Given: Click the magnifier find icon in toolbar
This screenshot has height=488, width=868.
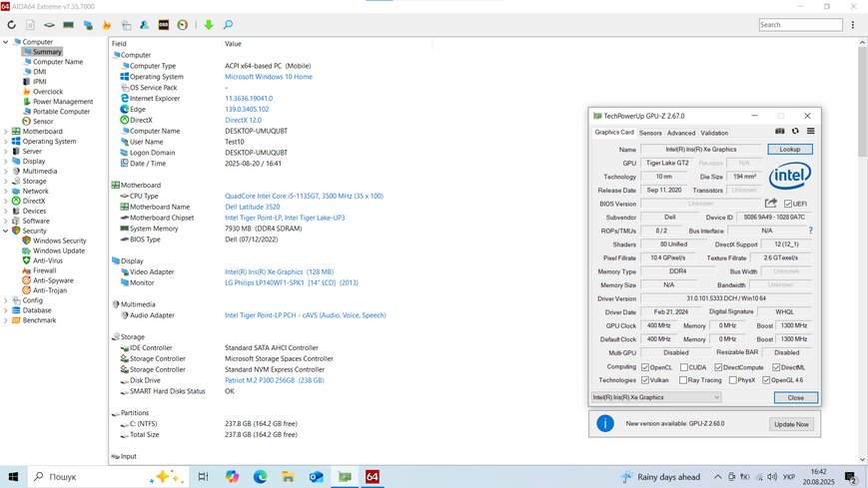Looking at the screenshot, I should coord(228,25).
